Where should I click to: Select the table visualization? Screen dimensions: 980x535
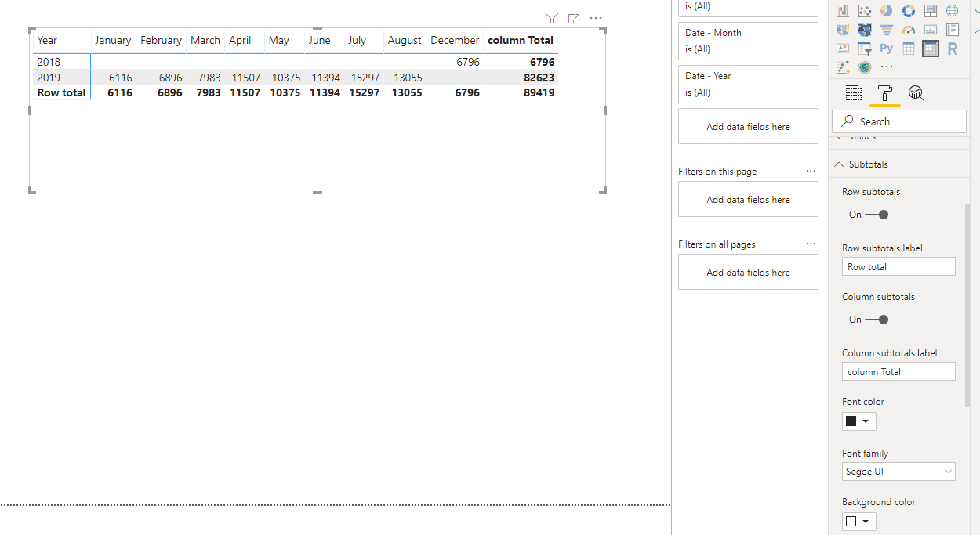[909, 49]
